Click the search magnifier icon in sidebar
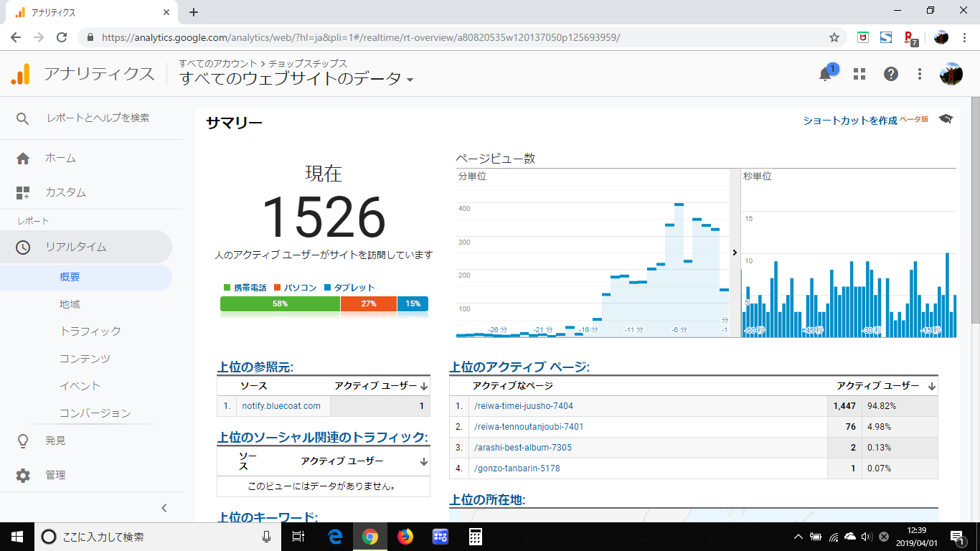Viewport: 980px width, 551px height. 23,119
